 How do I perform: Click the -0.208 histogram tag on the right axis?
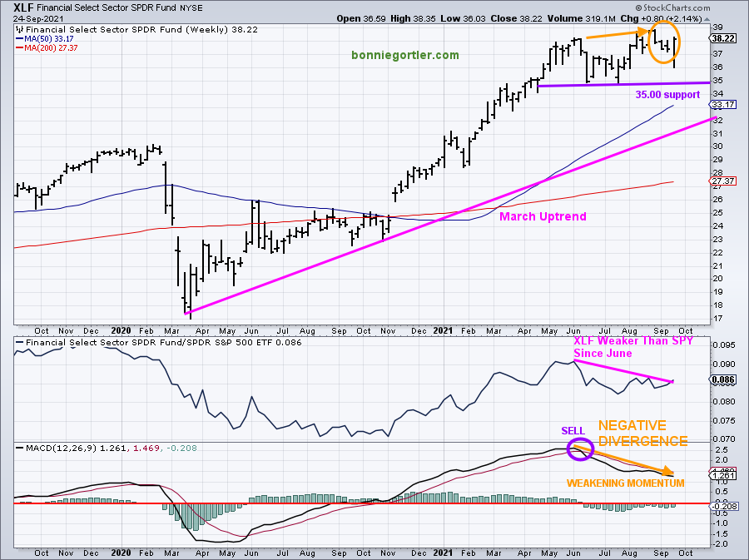click(725, 506)
